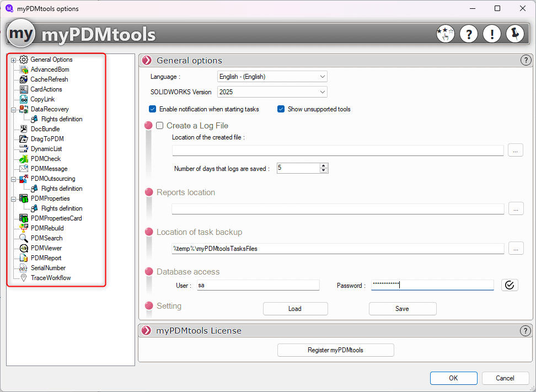The height and width of the screenshot is (392, 536).
Task: Enable Create a Log File
Action: point(160,125)
